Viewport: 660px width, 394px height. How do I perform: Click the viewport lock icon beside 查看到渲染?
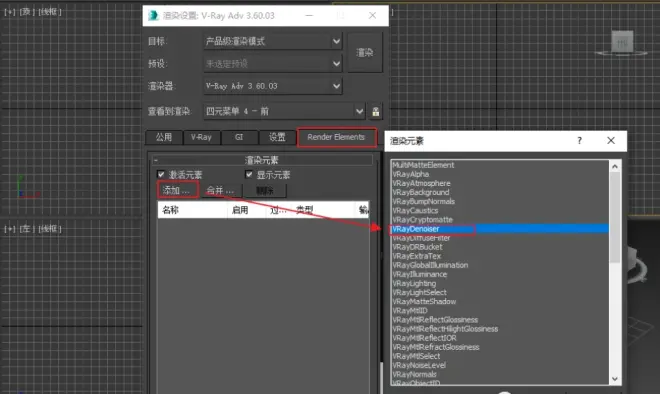[x=375, y=112]
